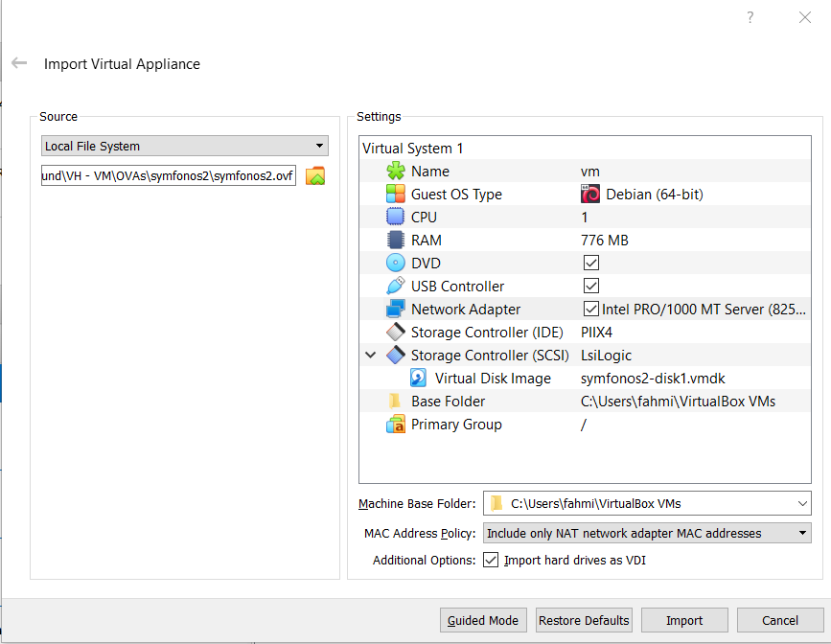Click the green Name row icon
Viewport: 831px width, 644px height.
pos(395,172)
